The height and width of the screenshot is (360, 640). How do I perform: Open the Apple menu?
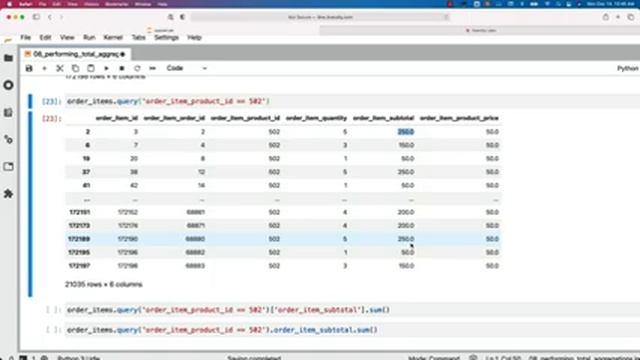tap(9, 4)
